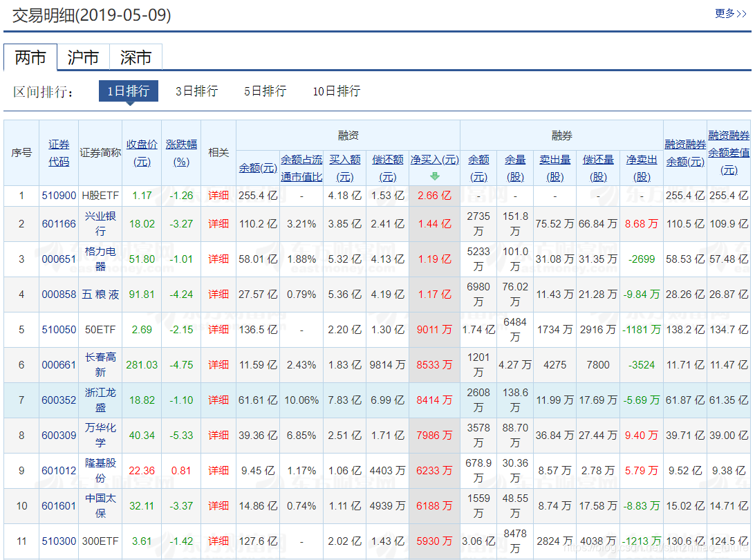
Task: Open stock code 510900
Action: point(59,196)
